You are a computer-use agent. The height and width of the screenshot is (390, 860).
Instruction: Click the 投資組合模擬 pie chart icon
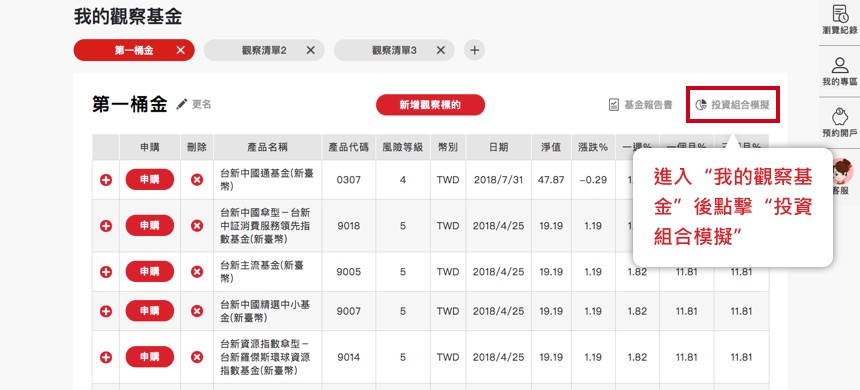tap(700, 105)
